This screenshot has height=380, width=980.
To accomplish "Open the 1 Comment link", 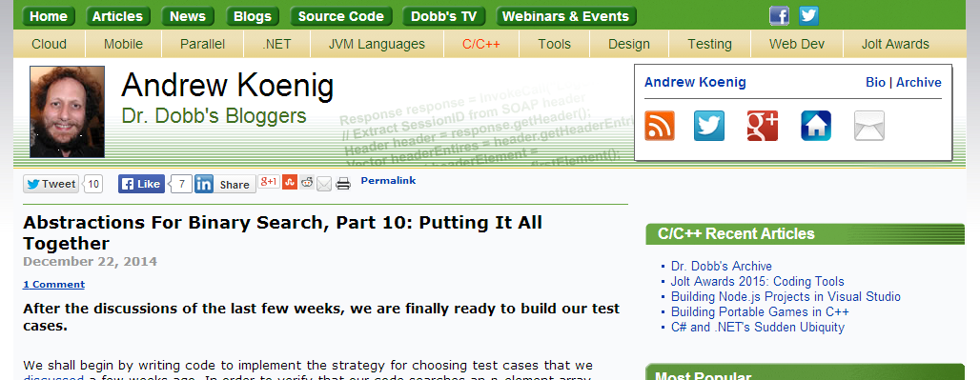I will tap(53, 285).
